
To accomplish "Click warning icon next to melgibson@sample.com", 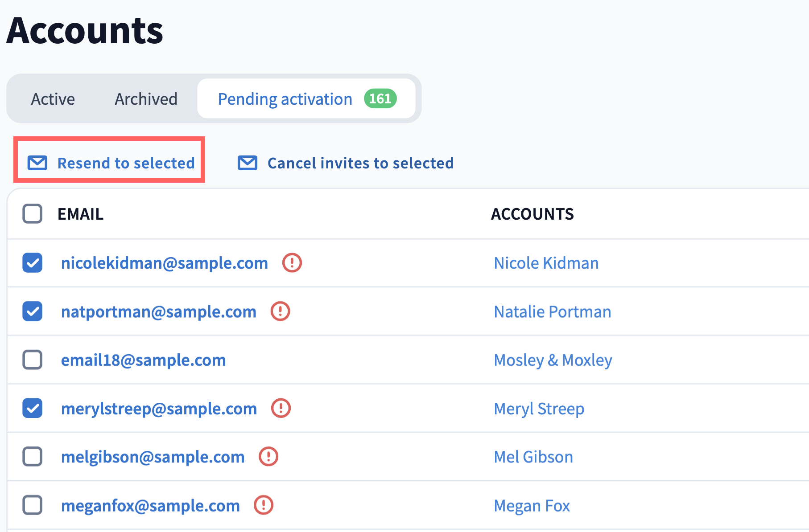I will tap(268, 457).
